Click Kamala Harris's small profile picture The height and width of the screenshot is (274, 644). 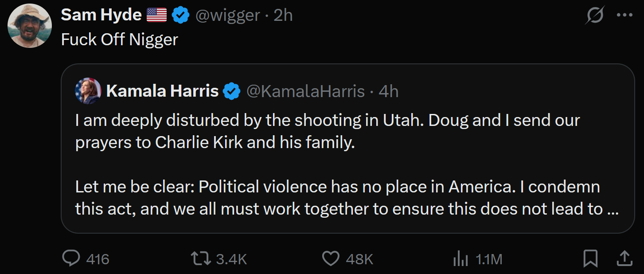click(x=88, y=91)
